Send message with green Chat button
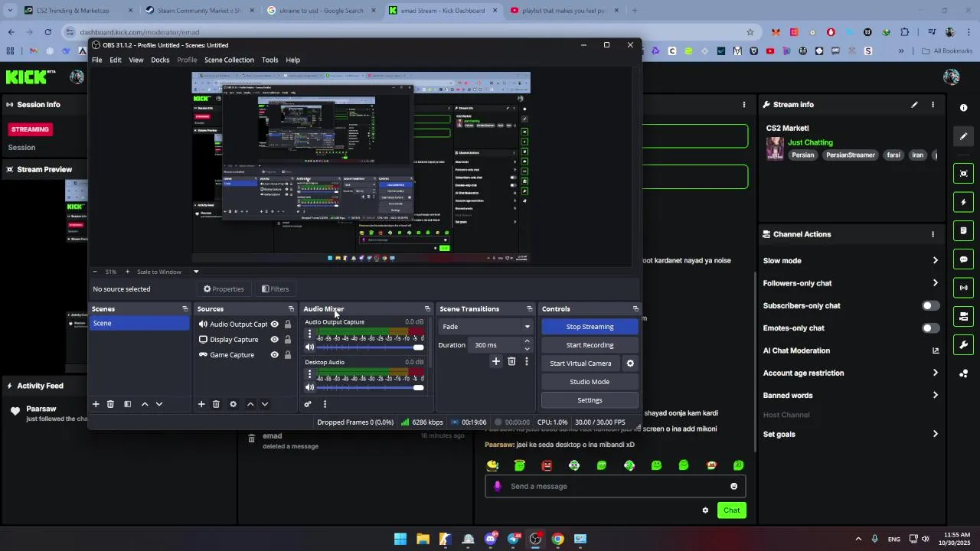980x551 pixels. click(x=732, y=510)
